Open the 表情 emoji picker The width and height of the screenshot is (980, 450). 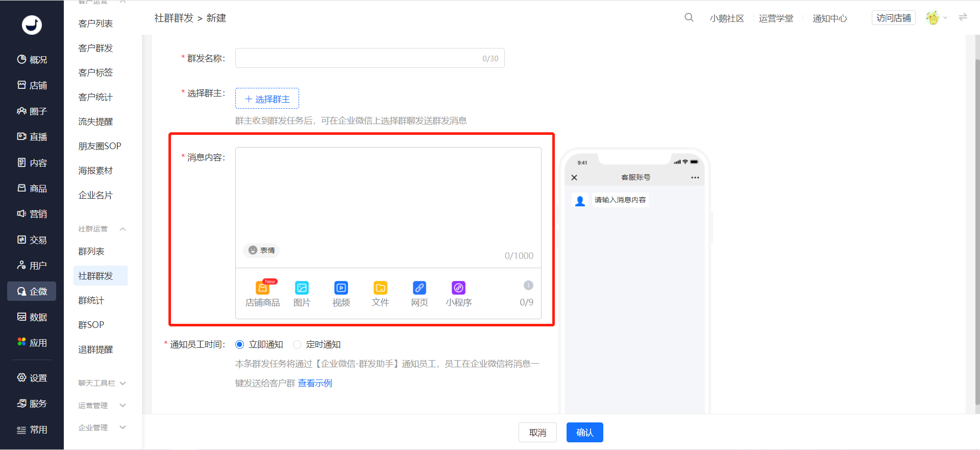262,250
